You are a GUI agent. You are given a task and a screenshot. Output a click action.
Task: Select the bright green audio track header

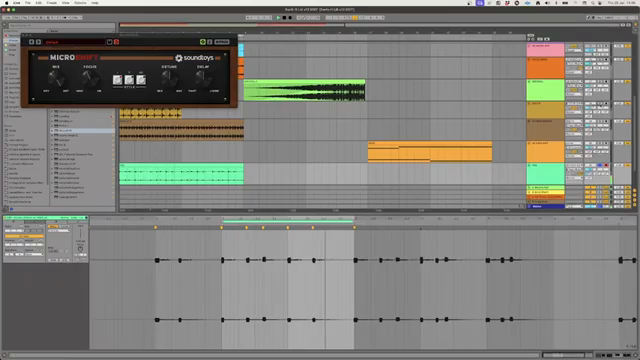point(545,90)
